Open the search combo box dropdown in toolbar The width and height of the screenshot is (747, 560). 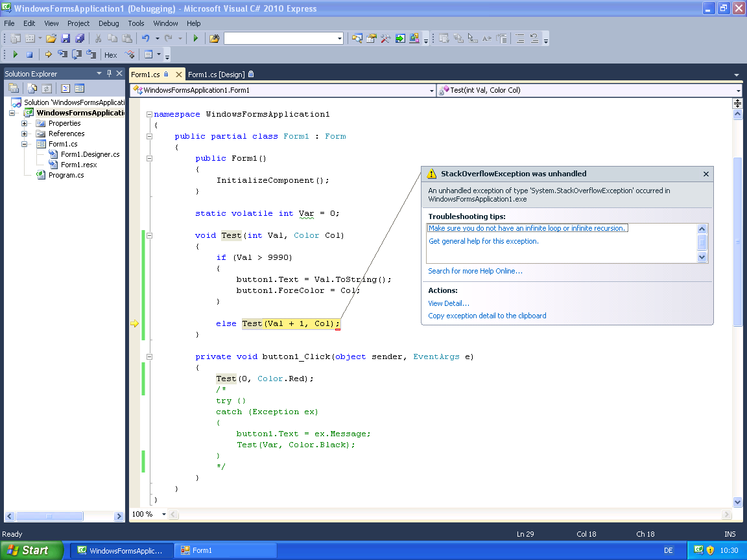pyautogui.click(x=340, y=39)
